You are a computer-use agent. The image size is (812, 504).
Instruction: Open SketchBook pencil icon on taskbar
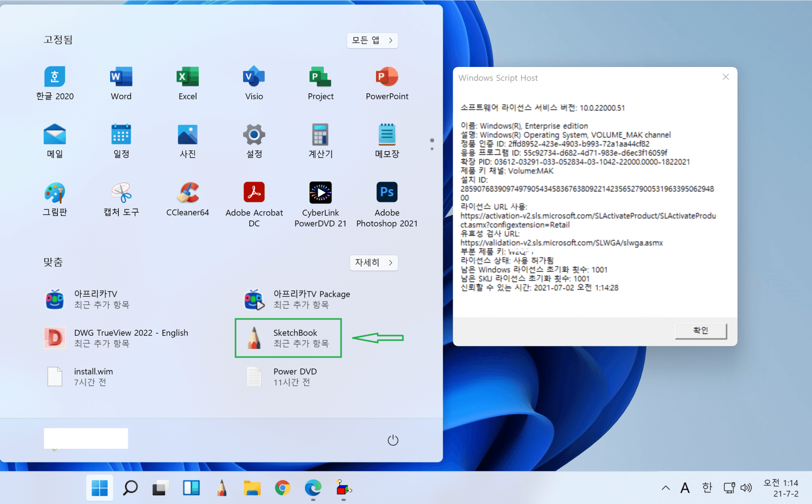[x=222, y=488]
